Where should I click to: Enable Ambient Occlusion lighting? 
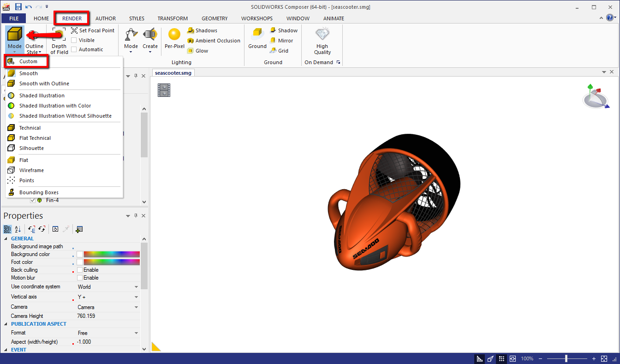(214, 41)
